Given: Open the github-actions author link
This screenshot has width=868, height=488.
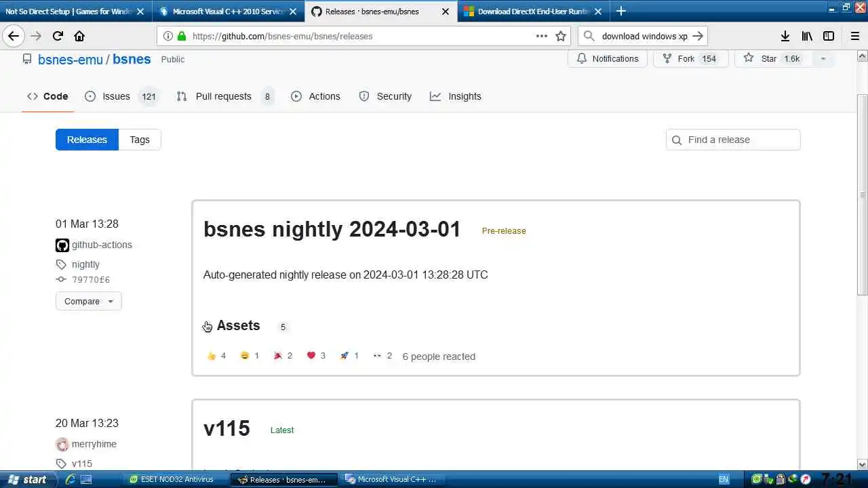Looking at the screenshot, I should (102, 245).
